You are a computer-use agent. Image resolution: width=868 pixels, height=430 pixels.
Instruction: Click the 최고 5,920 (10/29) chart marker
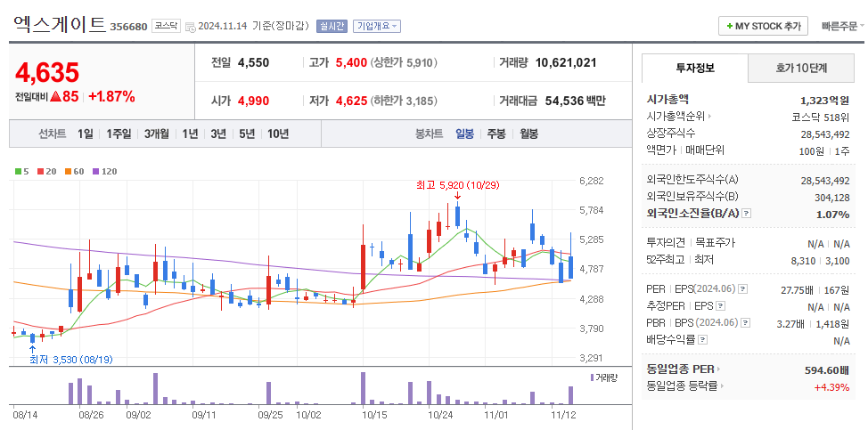click(457, 186)
